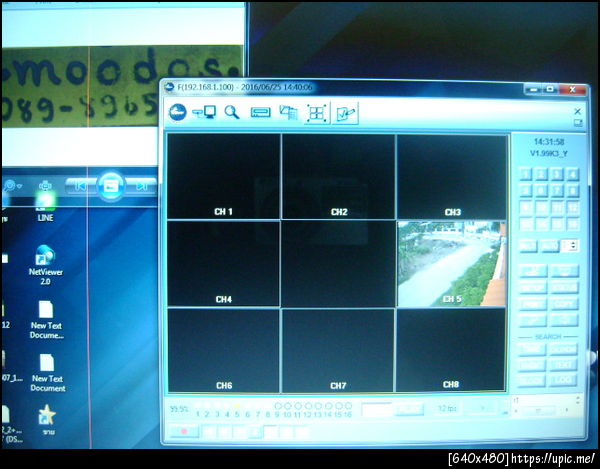The width and height of the screenshot is (600, 469).
Task: Adjust the stepper arrows next to AUTO
Action: click(x=573, y=246)
